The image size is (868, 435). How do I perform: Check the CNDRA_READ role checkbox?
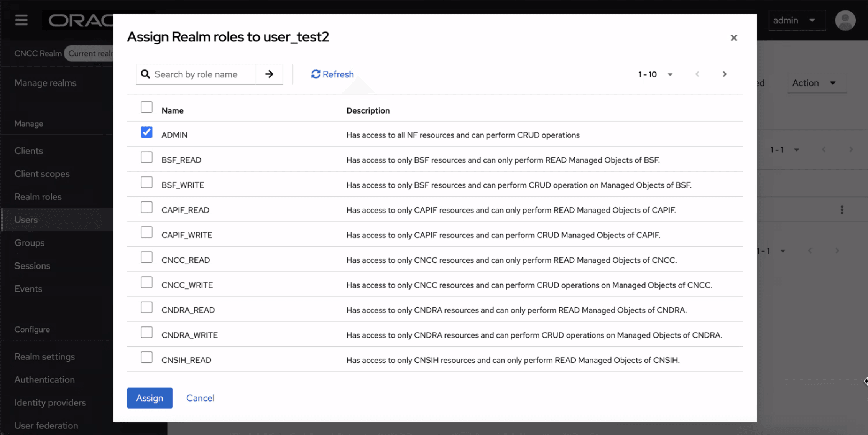[x=146, y=307]
